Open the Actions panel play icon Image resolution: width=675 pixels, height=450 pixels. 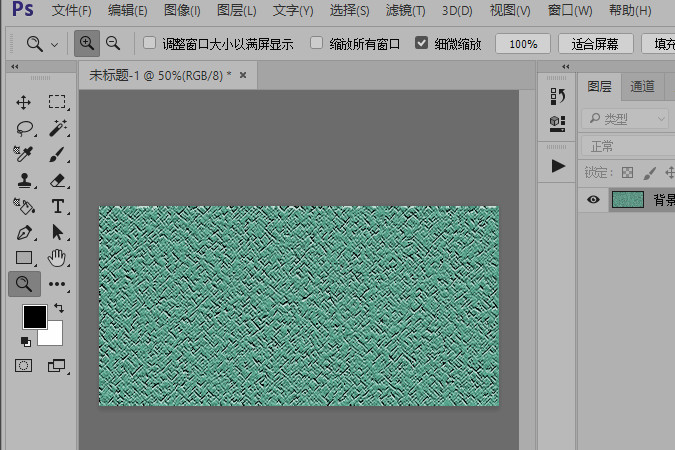[x=558, y=166]
